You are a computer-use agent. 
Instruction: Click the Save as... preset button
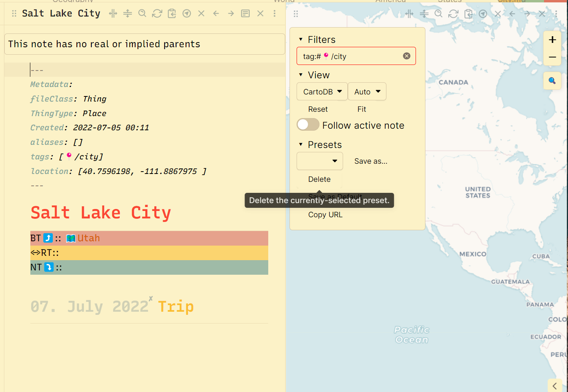pos(370,161)
